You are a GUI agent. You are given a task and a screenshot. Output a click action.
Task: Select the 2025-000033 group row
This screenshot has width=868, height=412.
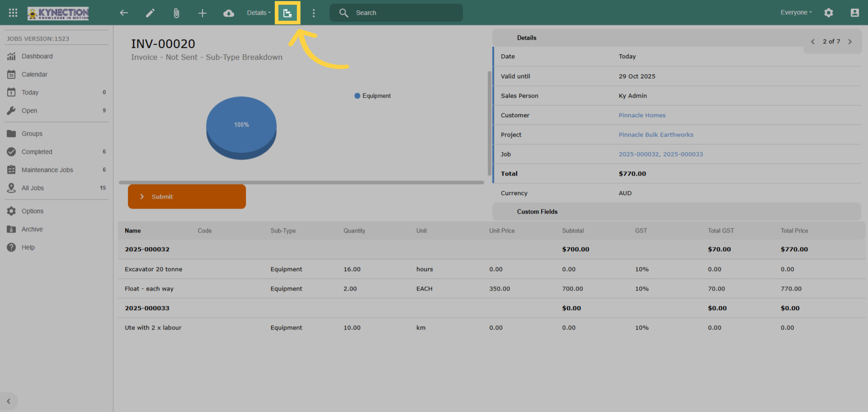[492, 308]
